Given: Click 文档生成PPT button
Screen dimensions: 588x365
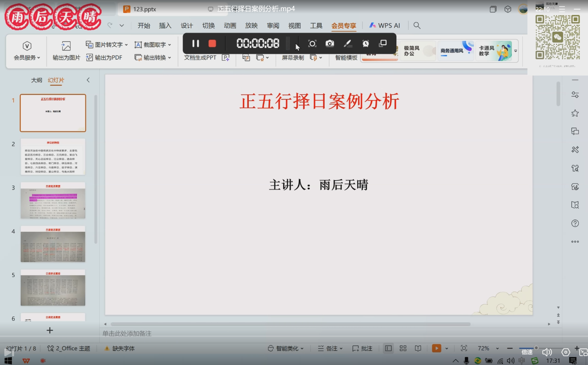Looking at the screenshot, I should click(x=200, y=58).
